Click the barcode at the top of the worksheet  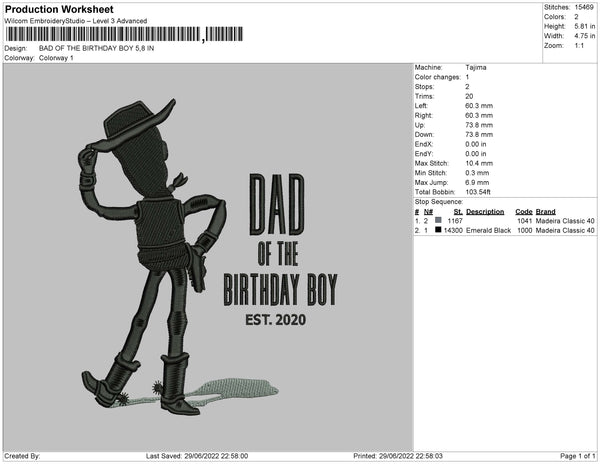124,34
